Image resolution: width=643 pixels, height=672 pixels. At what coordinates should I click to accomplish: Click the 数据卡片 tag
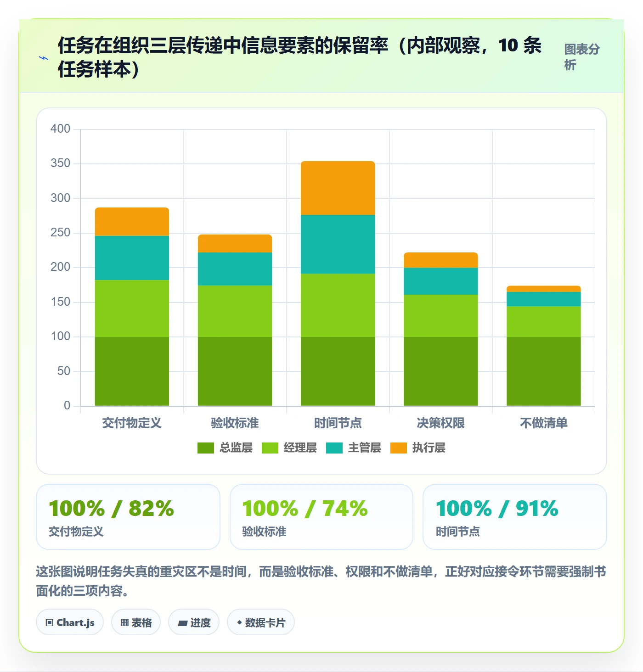pyautogui.click(x=261, y=622)
